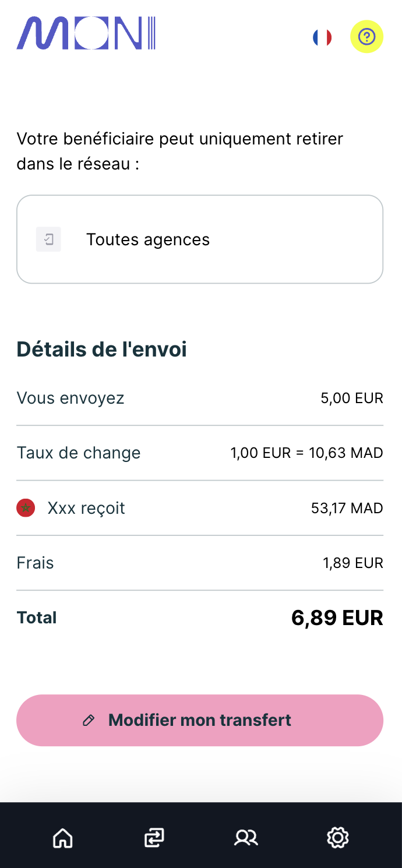Viewport: 402px width, 868px height.
Task: Open the transfers tab with arrows icon
Action: click(x=154, y=838)
